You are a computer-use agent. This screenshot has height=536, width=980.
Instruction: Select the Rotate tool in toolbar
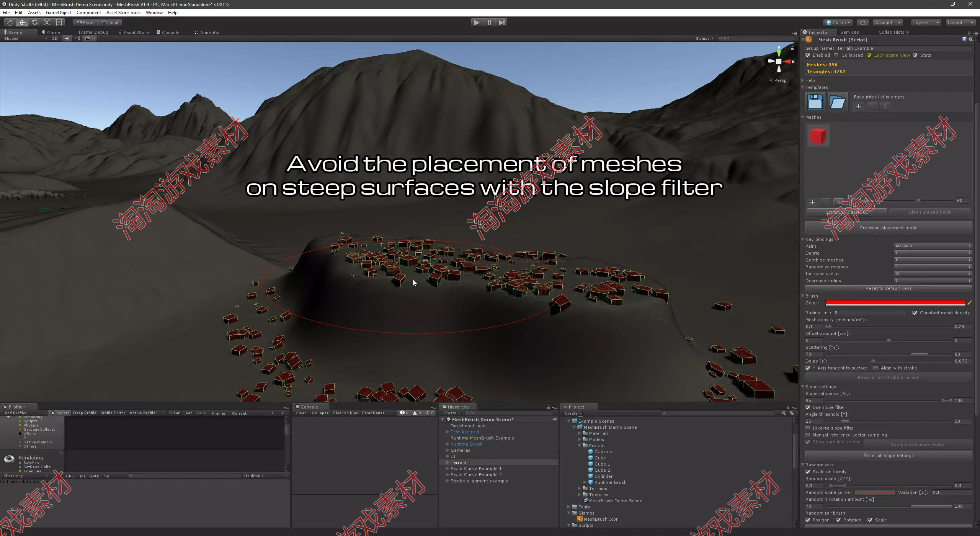click(34, 23)
